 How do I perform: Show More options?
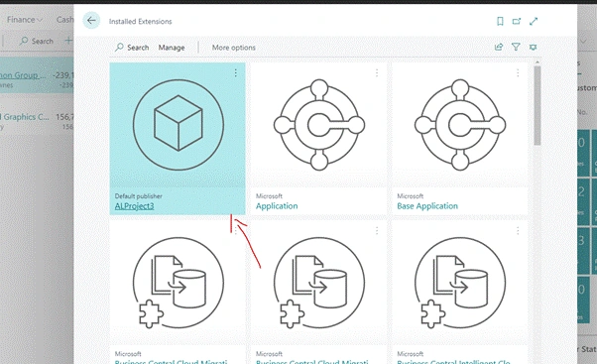[233, 48]
